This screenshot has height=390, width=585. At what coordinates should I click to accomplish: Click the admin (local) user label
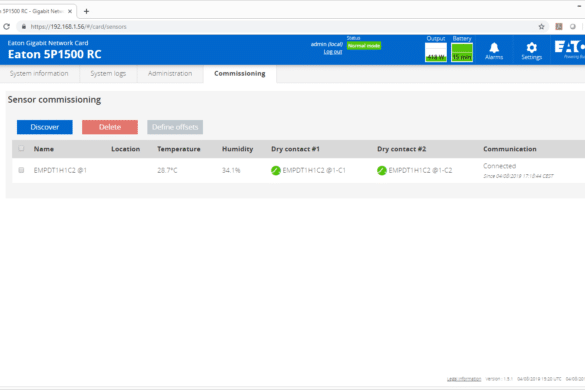(x=326, y=44)
